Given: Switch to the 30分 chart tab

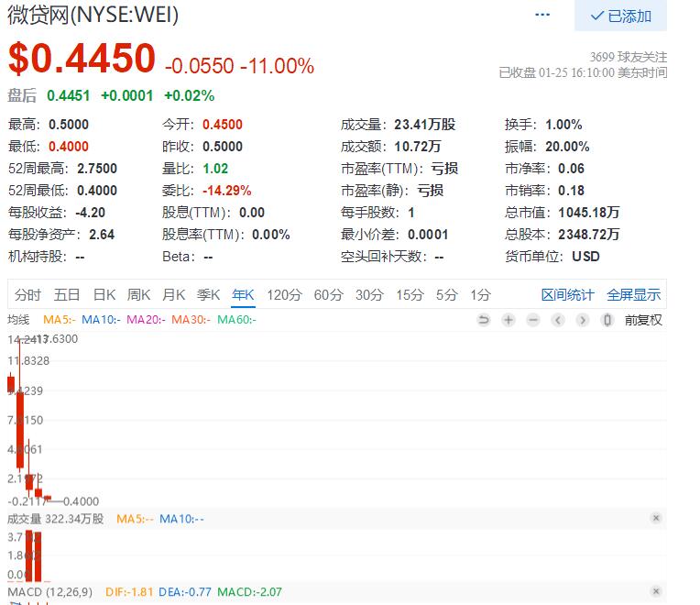Looking at the screenshot, I should (x=369, y=294).
